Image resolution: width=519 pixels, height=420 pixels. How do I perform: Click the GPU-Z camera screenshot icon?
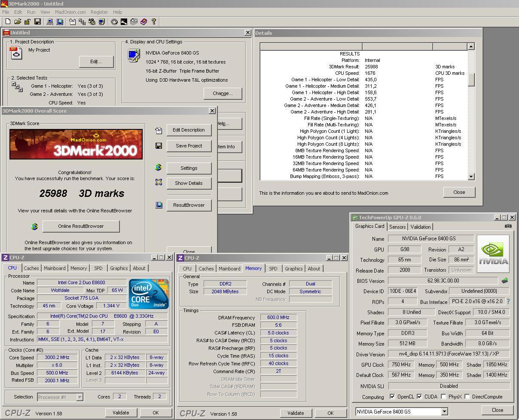pyautogui.click(x=508, y=226)
